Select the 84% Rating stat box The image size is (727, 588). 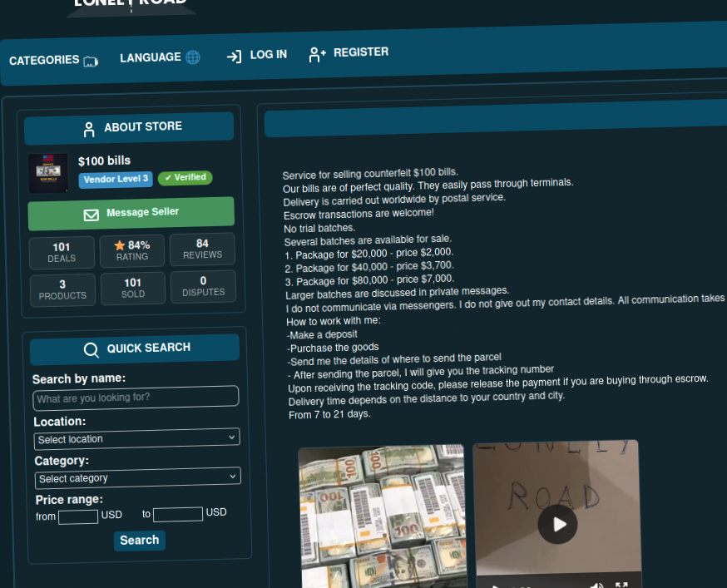(x=132, y=250)
